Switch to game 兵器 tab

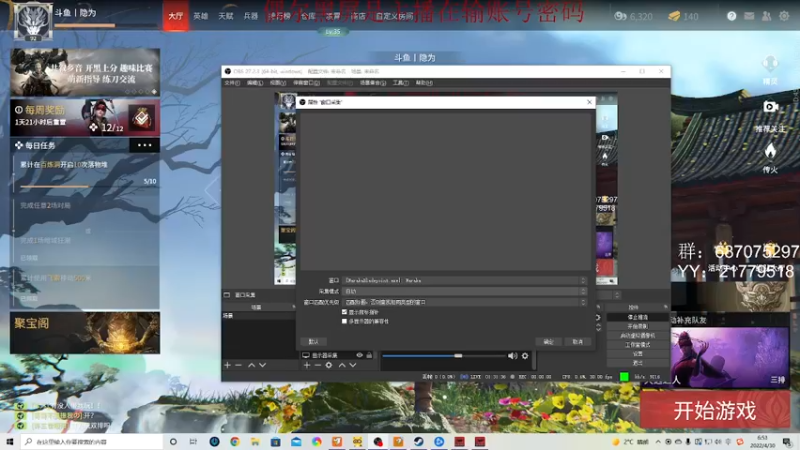pyautogui.click(x=251, y=16)
